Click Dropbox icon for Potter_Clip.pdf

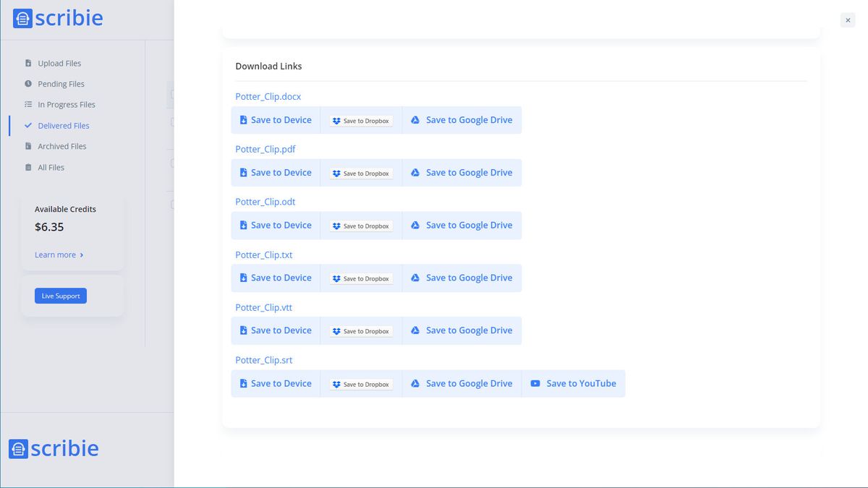point(336,174)
